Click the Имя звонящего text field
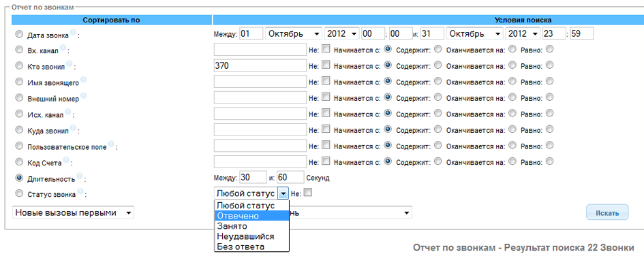Image resolution: width=644 pixels, height=256 pixels. pyautogui.click(x=260, y=81)
